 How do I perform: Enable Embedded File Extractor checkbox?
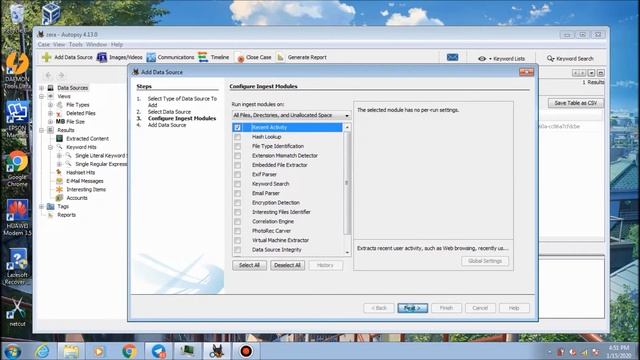[238, 165]
